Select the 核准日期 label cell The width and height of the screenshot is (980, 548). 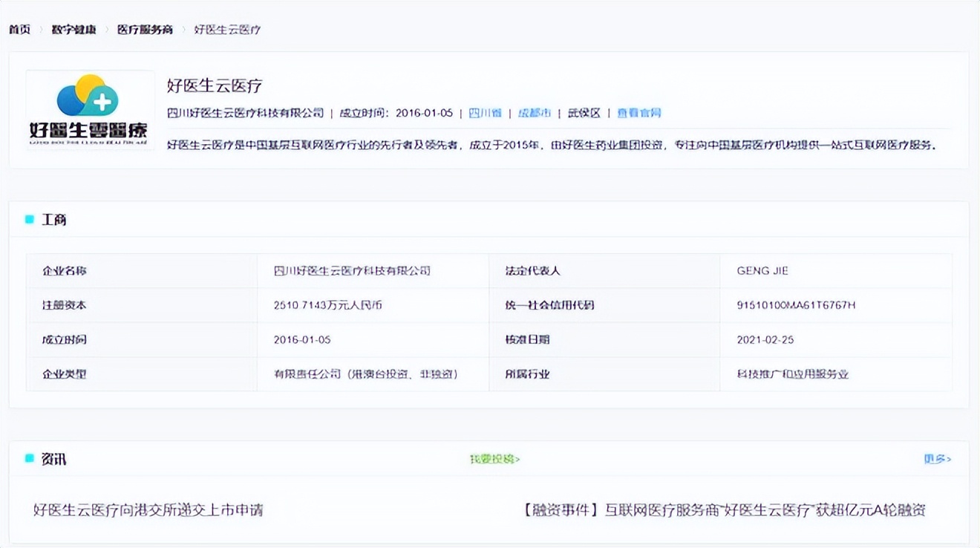click(604, 339)
